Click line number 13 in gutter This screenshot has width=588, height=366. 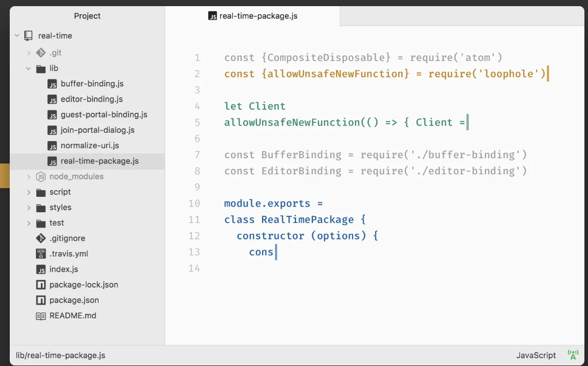pyautogui.click(x=194, y=252)
